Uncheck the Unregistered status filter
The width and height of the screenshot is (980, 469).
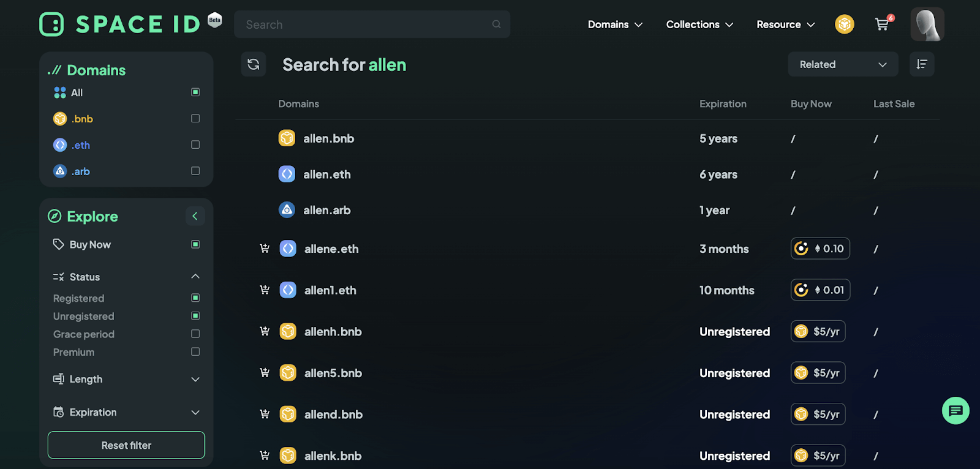[x=195, y=316]
